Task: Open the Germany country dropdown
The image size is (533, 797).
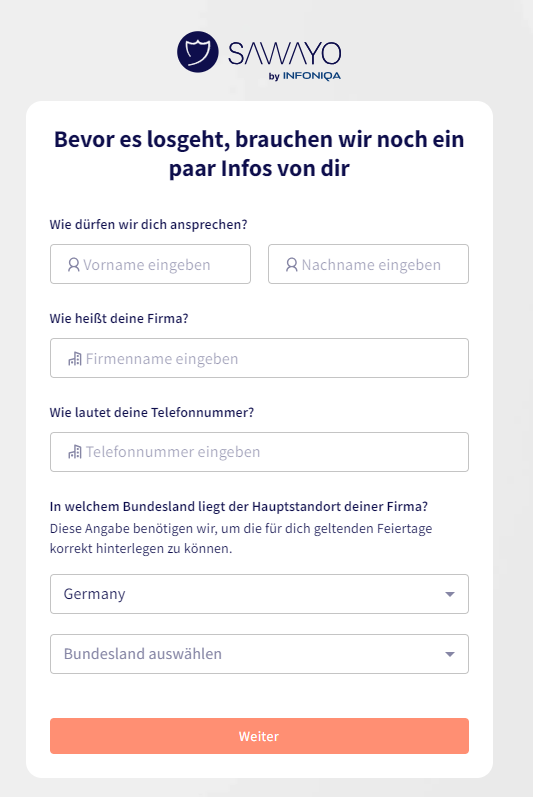Action: [x=259, y=594]
